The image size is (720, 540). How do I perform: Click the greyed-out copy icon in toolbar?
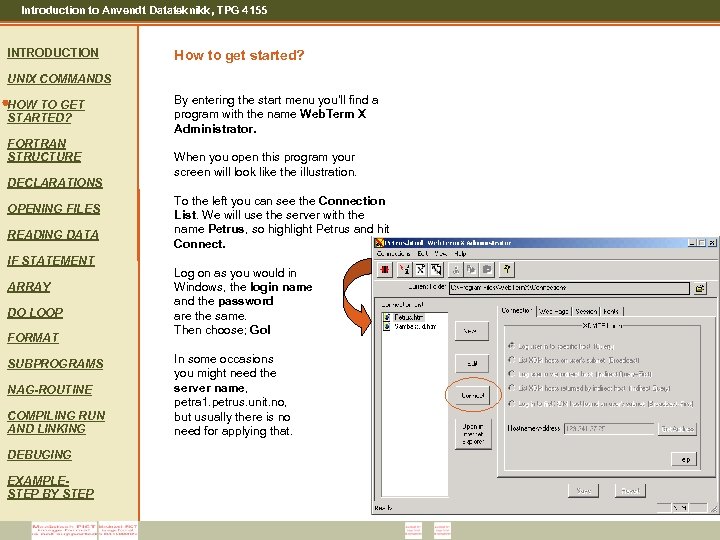tap(471, 270)
